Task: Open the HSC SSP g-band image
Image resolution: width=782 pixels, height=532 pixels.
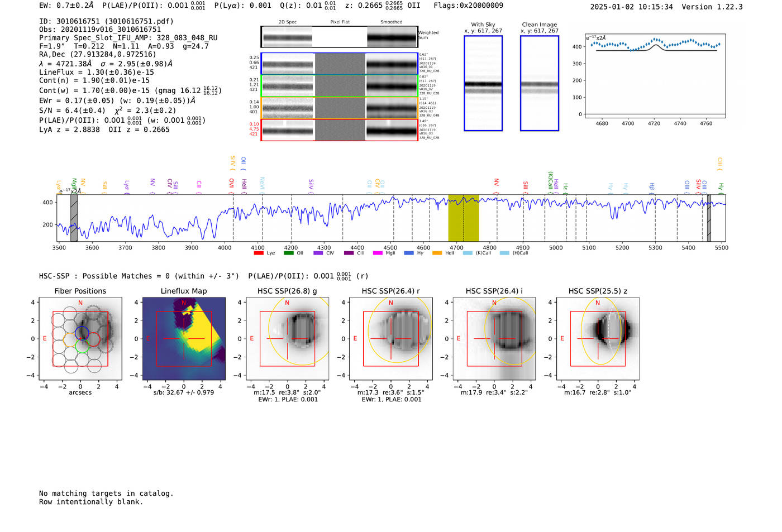Action: click(288, 339)
